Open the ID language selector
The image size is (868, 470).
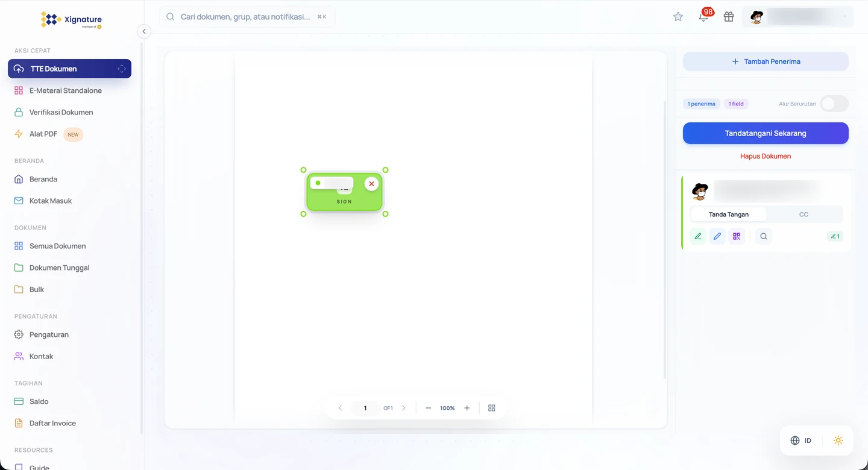pyautogui.click(x=801, y=440)
